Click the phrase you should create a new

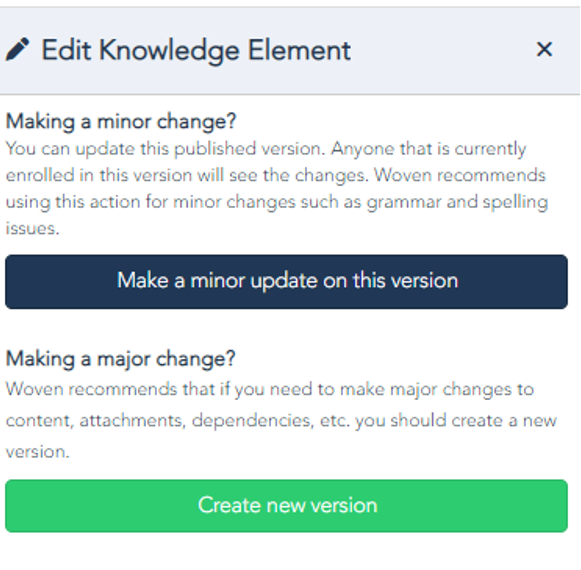pyautogui.click(x=456, y=421)
